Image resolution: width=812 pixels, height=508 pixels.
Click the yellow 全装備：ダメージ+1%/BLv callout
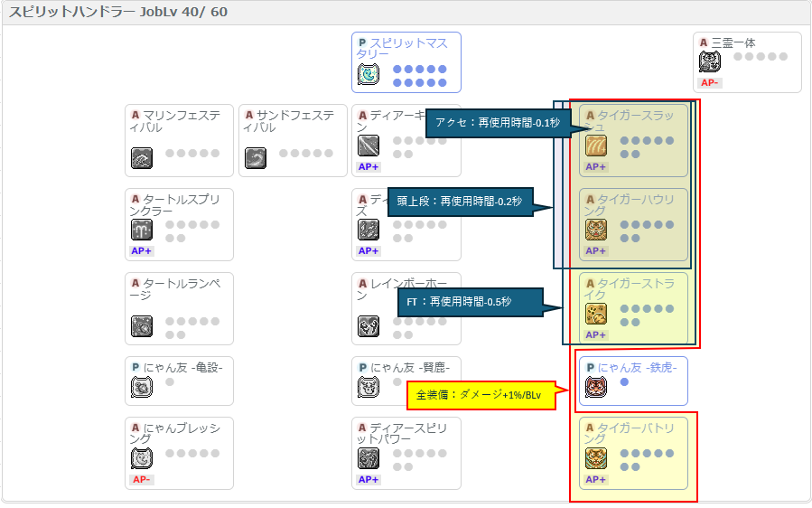click(x=481, y=396)
